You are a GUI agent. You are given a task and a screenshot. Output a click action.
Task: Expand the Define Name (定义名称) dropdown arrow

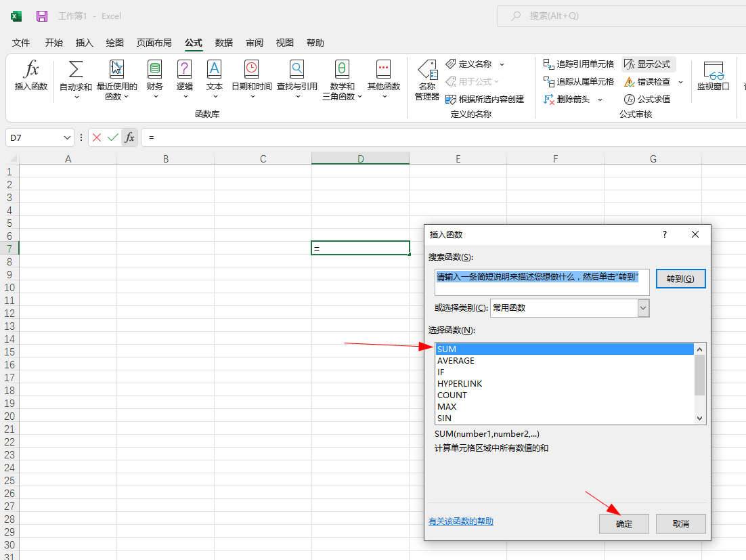(x=502, y=64)
